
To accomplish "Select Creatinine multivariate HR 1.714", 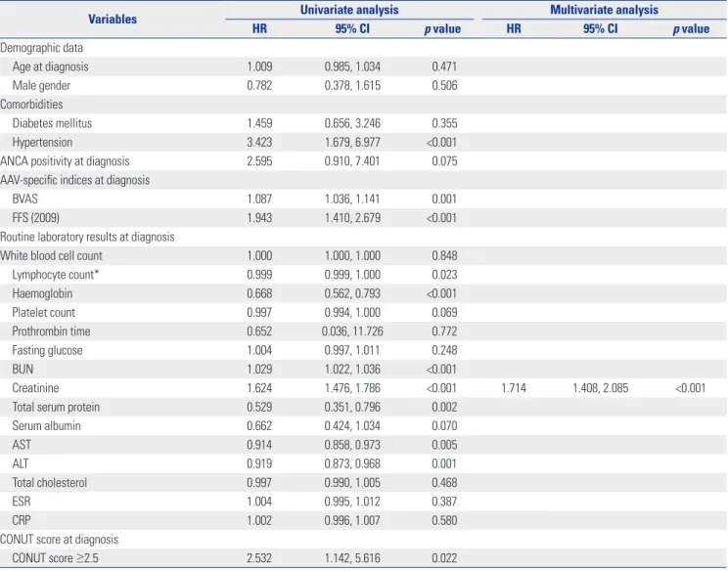I will coord(514,388).
